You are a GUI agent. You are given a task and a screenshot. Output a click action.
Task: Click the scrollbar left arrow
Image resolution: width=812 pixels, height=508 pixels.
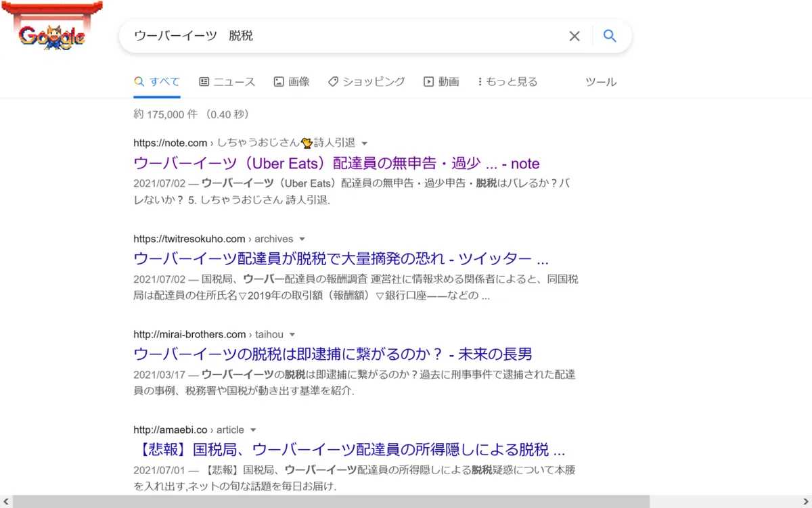pos(5,502)
